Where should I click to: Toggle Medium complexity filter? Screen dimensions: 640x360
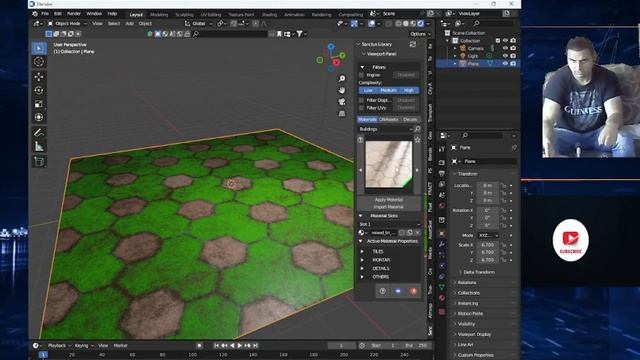[x=388, y=90]
